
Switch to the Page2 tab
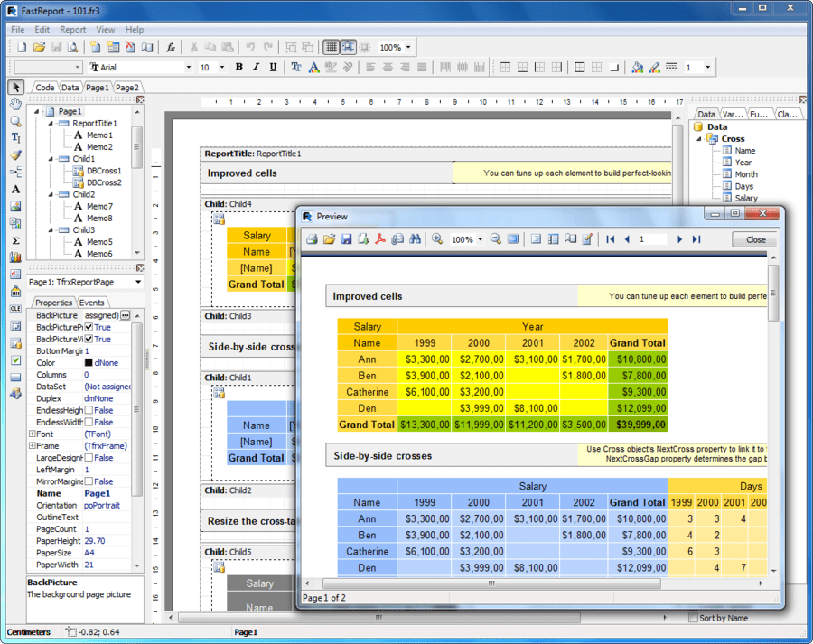[127, 87]
